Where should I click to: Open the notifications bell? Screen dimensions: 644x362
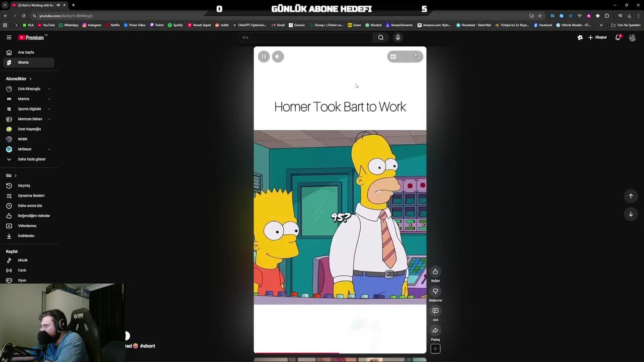click(618, 37)
